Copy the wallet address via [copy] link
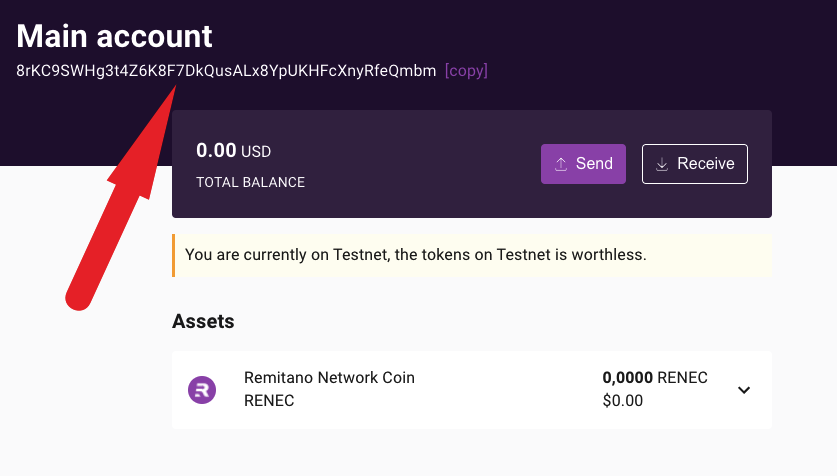 (466, 71)
